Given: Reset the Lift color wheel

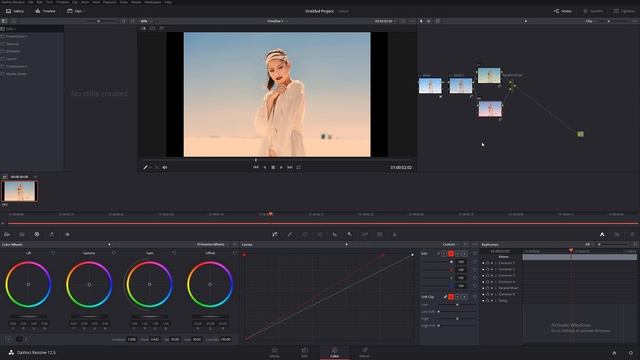Looking at the screenshot, I should 53,253.
